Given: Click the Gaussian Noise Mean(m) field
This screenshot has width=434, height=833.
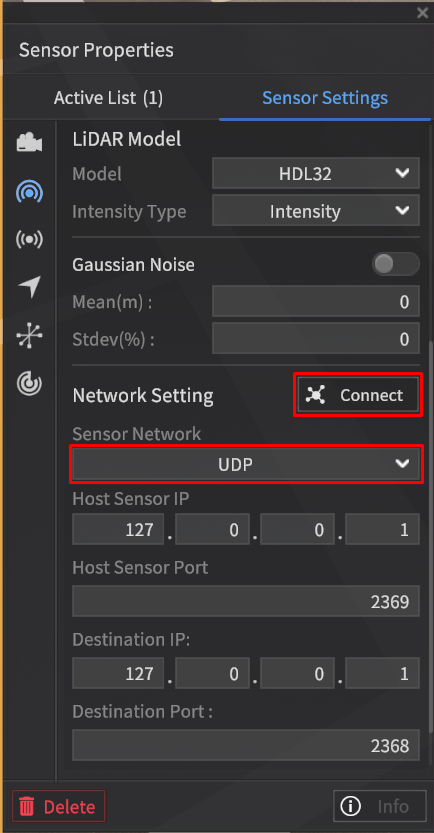Looking at the screenshot, I should point(316,301).
